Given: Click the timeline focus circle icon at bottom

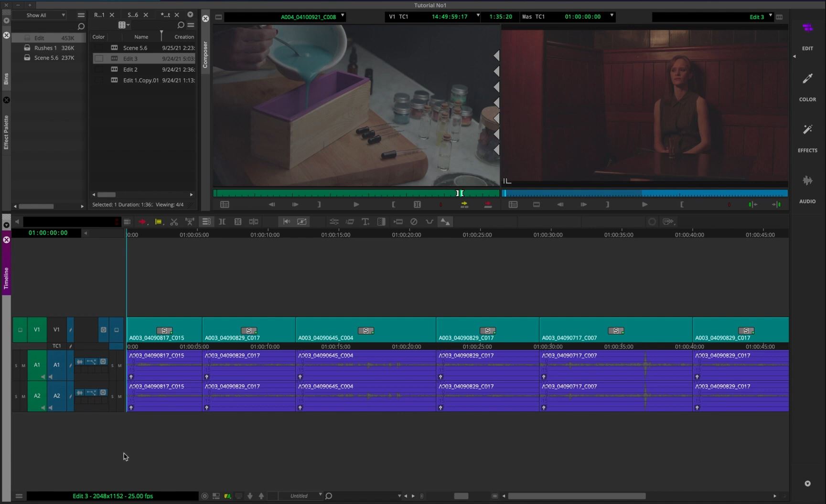Looking at the screenshot, I should tap(204, 496).
